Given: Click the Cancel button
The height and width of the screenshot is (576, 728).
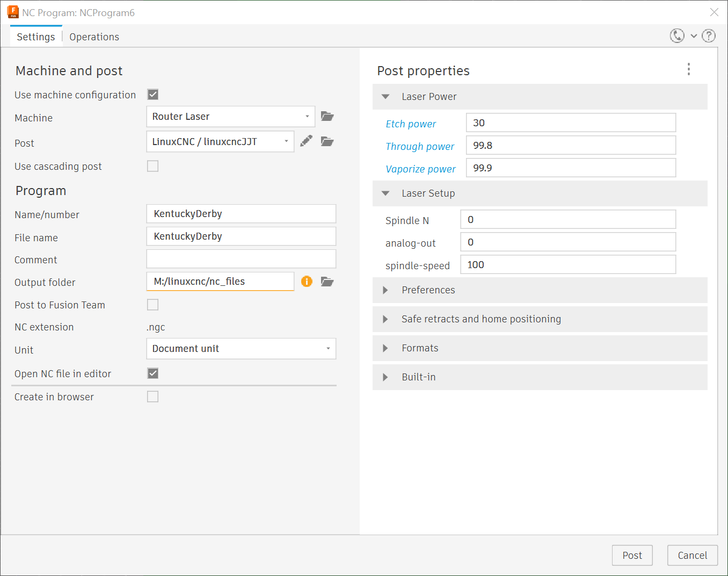Looking at the screenshot, I should [x=692, y=555].
